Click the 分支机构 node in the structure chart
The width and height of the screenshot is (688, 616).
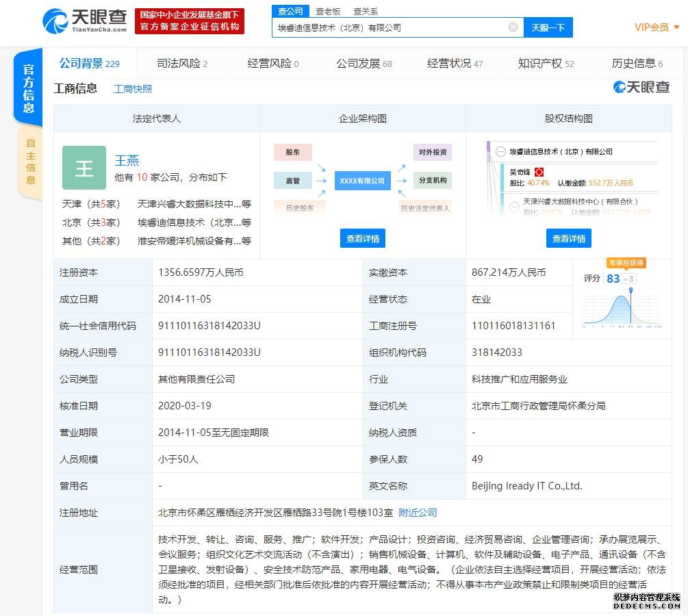point(433,180)
